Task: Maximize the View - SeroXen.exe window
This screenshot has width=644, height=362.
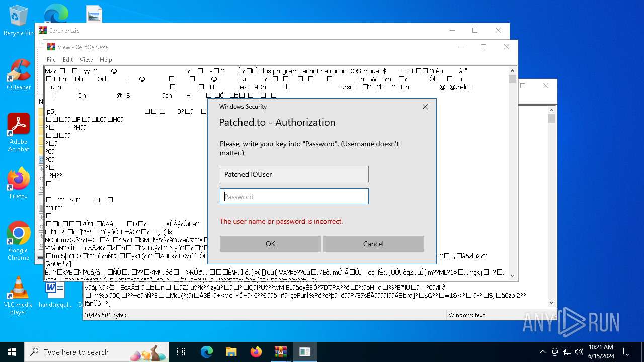Action: [484, 47]
